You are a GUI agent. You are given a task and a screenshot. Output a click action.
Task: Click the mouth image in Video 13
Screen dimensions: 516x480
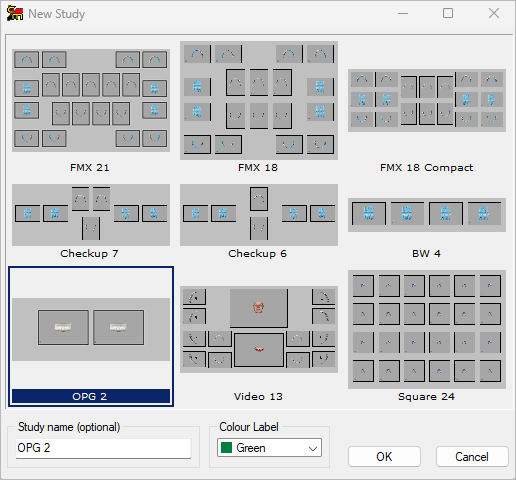[x=259, y=349]
